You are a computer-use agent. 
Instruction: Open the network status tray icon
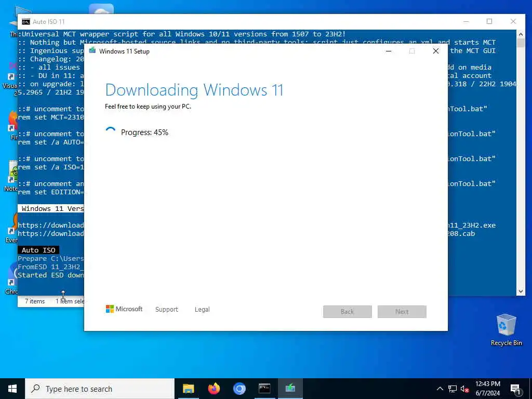453,389
